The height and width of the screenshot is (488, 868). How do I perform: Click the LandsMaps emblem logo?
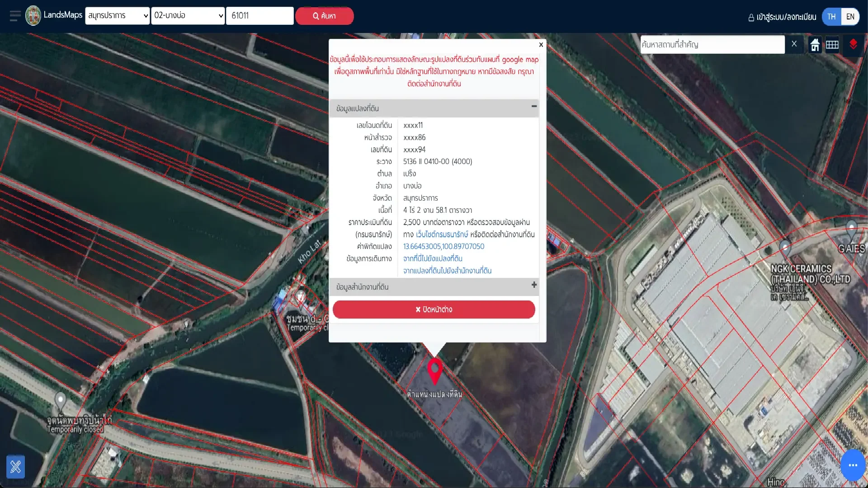point(33,15)
